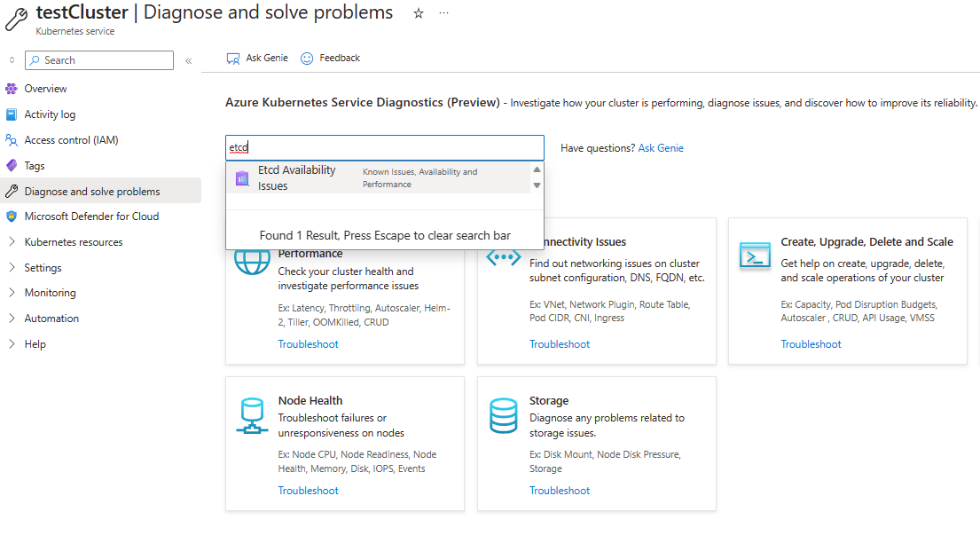
Task: Click the Overview sidebar icon
Action: tap(12, 89)
